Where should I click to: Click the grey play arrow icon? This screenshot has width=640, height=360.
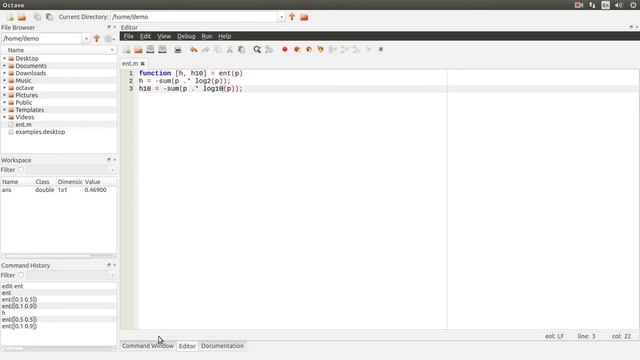click(369, 49)
